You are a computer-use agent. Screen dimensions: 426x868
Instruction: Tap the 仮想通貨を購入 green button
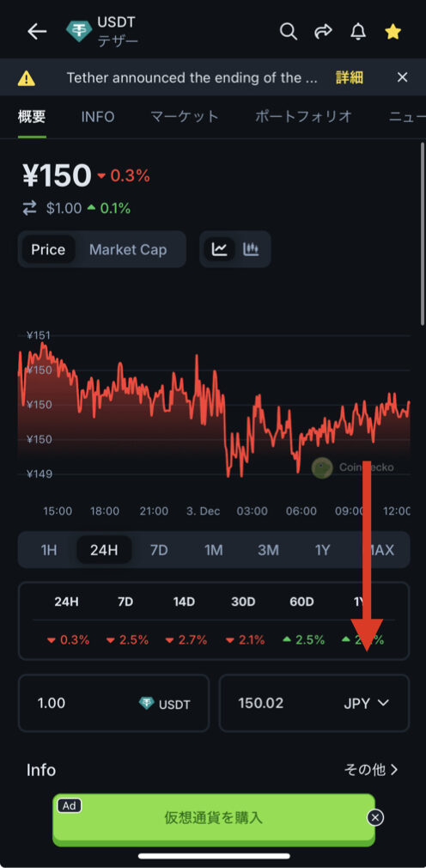point(214,817)
